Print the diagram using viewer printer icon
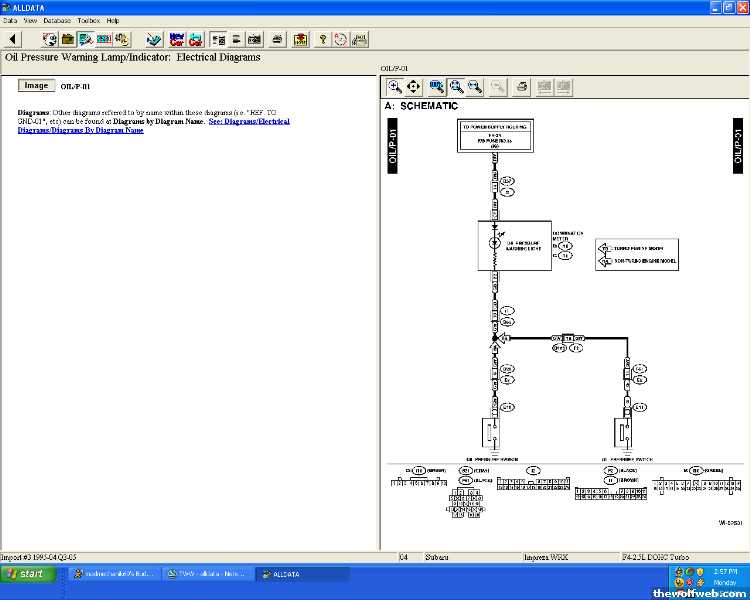750x600 pixels. [521, 86]
